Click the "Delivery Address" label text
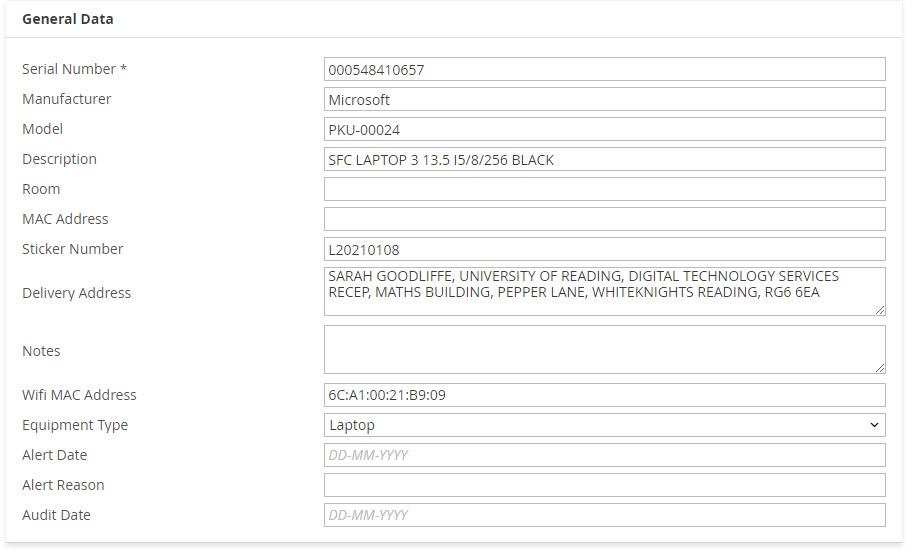This screenshot has width=918, height=556. [x=76, y=293]
